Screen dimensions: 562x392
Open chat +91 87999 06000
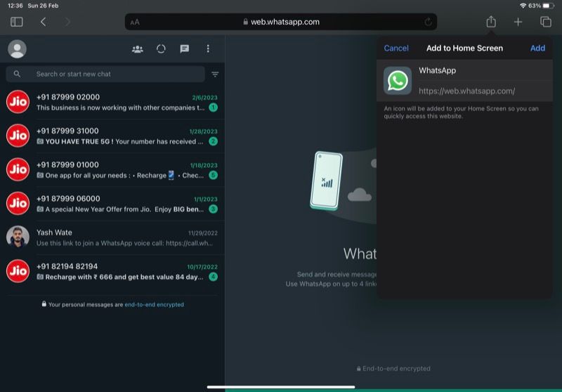[x=112, y=204]
